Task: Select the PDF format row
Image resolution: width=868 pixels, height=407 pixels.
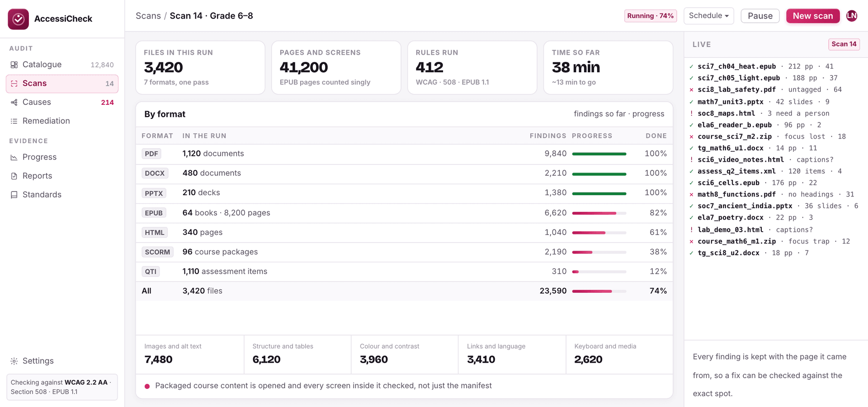Action: coord(404,154)
